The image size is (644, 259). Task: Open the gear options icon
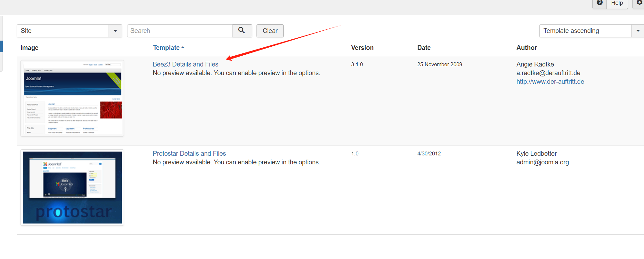[x=639, y=3]
